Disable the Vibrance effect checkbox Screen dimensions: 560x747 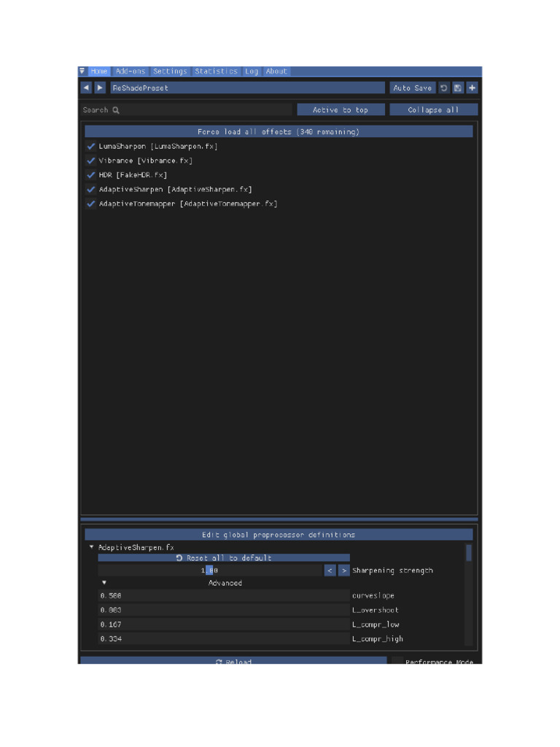tap(91, 160)
